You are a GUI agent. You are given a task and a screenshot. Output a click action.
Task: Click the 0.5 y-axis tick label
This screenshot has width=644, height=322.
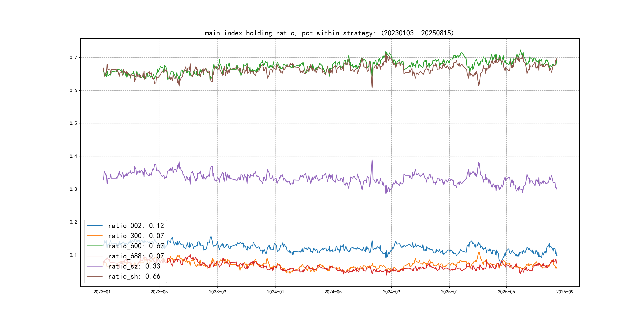(73, 123)
